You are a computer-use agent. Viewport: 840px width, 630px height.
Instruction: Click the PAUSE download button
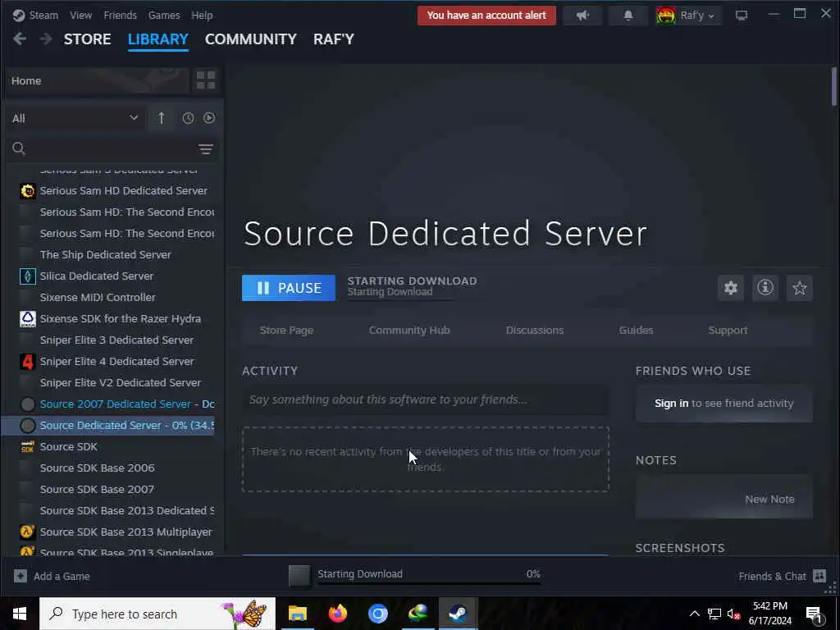(289, 288)
